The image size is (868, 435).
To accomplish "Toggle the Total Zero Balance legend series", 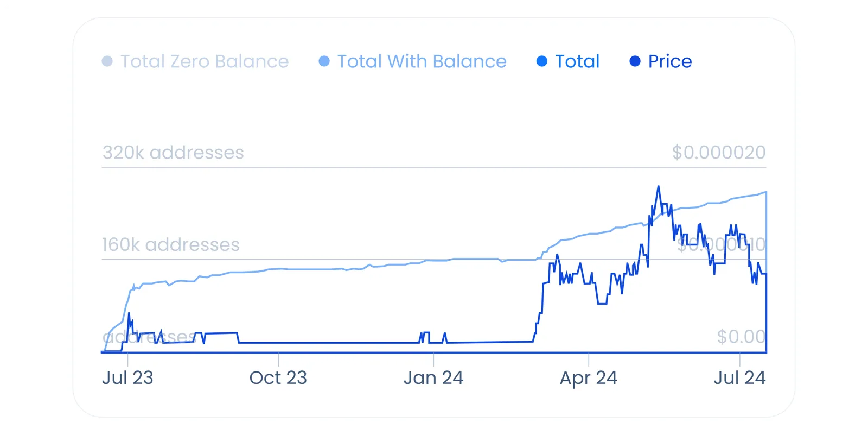I will pyautogui.click(x=195, y=61).
